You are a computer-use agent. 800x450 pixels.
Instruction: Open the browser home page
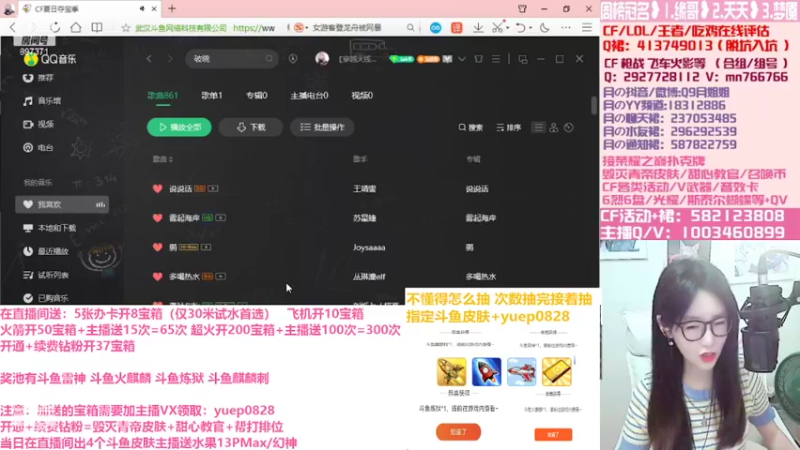pos(76,28)
